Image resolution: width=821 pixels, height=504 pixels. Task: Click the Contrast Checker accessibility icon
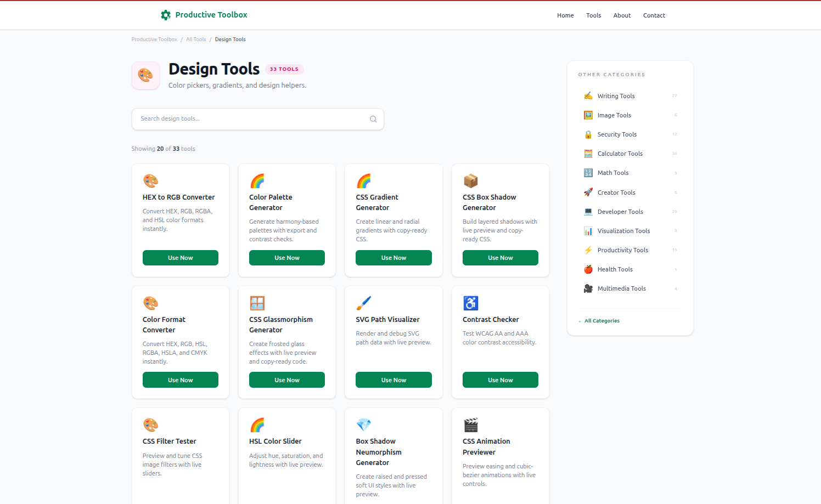pos(471,302)
